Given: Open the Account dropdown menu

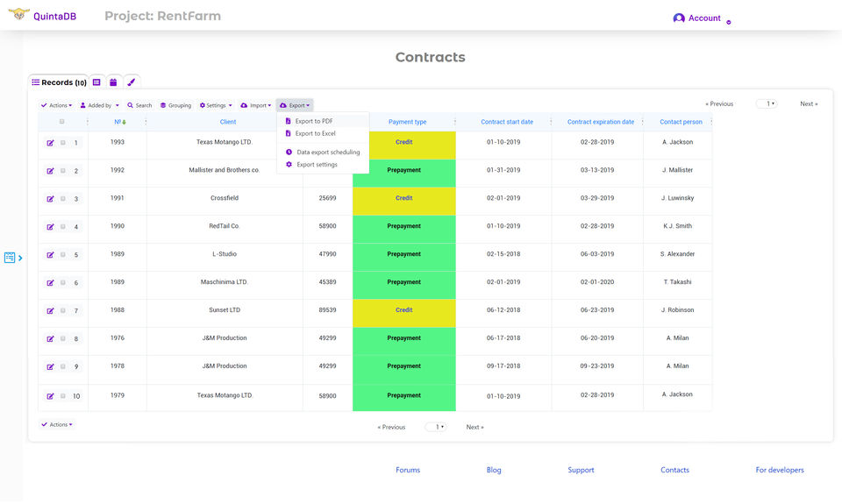Looking at the screenshot, I should [701, 18].
